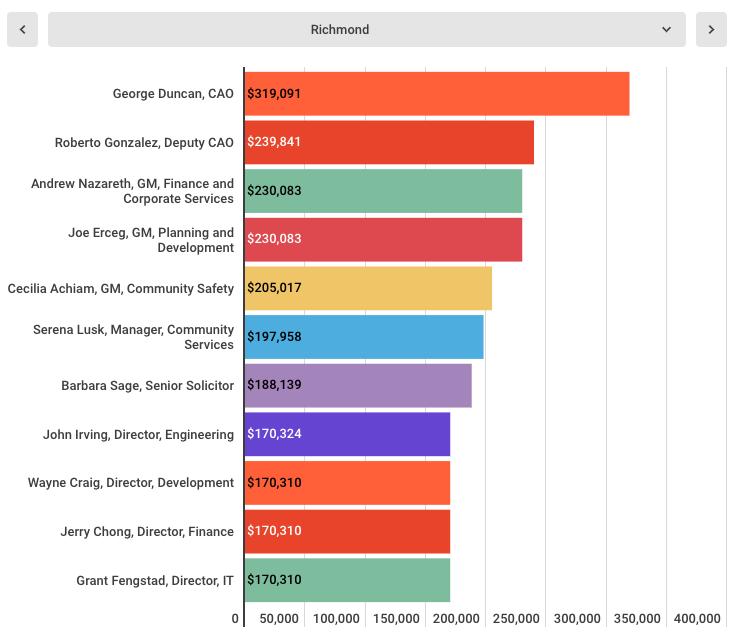Select Cecilia Achiam's yellow $205,017 bar

click(x=368, y=288)
